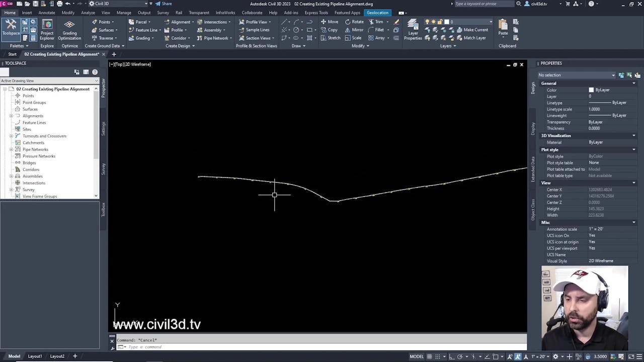This screenshot has width=644, height=362.
Task: Launch Project Explorer from the ribbon
Action: (47, 28)
